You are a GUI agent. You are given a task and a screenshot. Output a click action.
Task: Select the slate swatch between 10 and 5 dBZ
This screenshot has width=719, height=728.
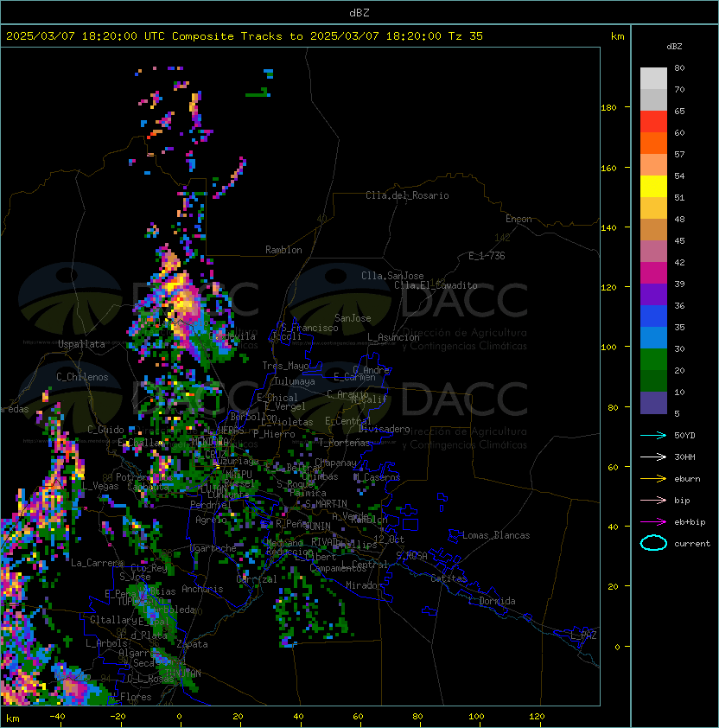click(653, 403)
